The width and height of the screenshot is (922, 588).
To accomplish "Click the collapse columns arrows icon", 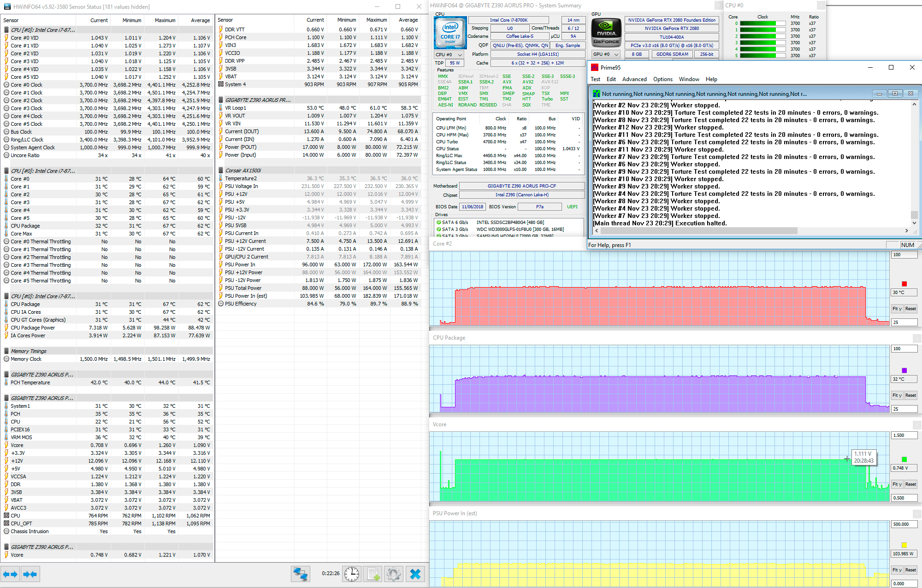I will tap(30, 574).
